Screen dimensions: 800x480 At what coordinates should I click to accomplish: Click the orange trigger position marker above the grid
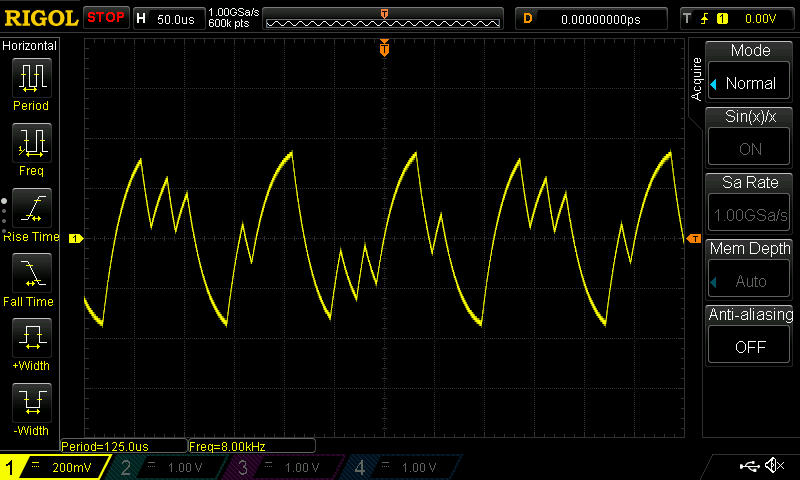[x=384, y=48]
